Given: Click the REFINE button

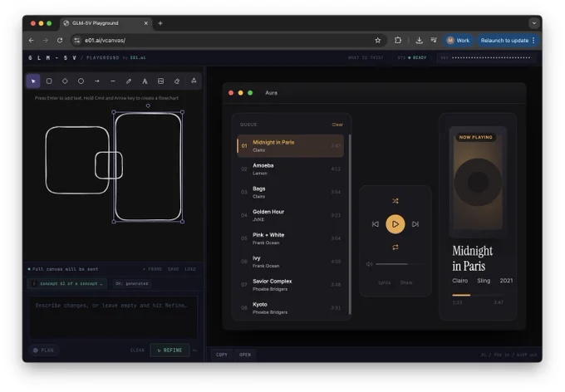Looking at the screenshot, I should (x=169, y=350).
